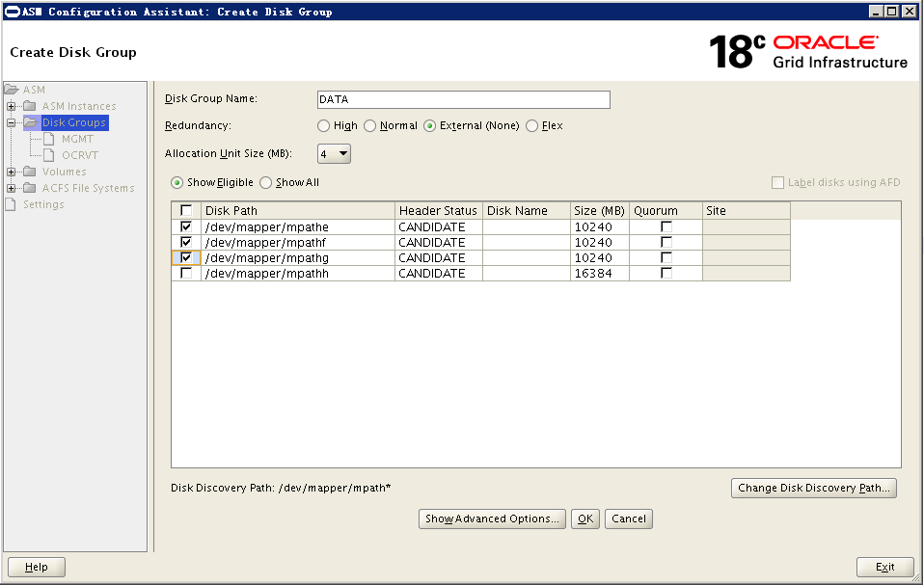Click the MGMT disk group document icon
The width and height of the screenshot is (924, 585).
coord(49,139)
